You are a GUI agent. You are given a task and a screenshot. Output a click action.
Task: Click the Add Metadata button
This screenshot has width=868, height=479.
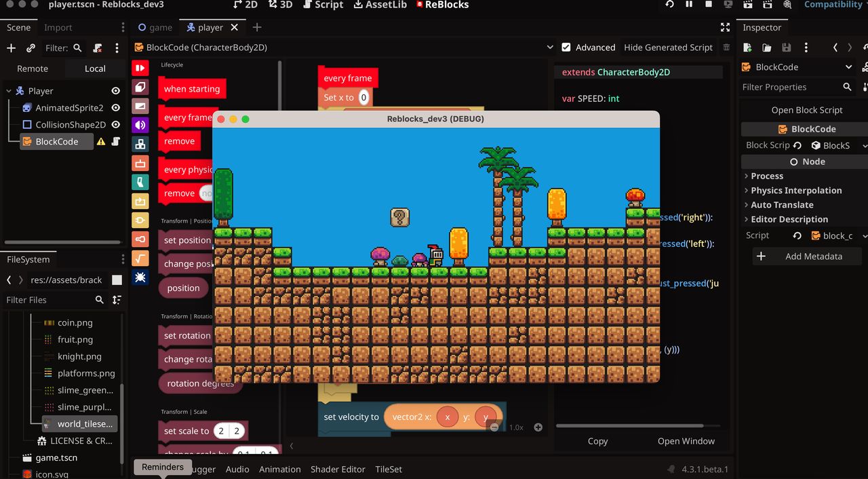[x=806, y=256]
